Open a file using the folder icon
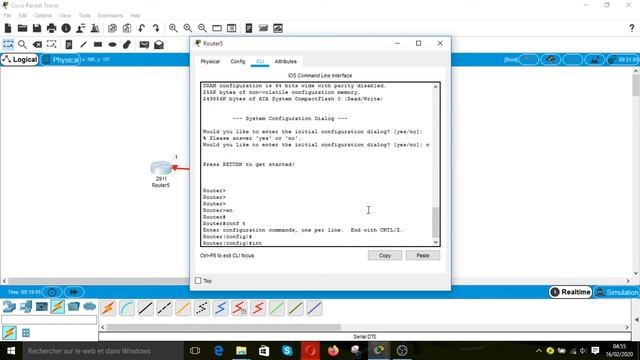640x360 pixels. [22, 28]
